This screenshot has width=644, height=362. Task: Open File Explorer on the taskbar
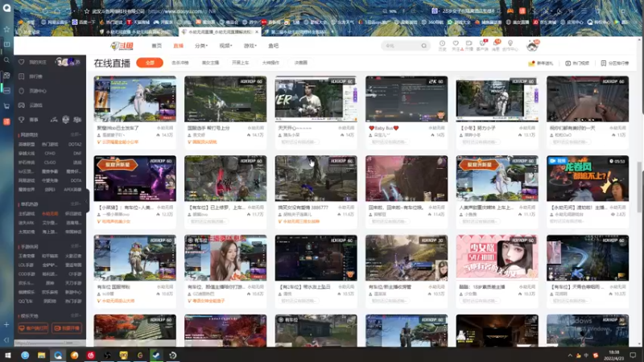click(42, 356)
